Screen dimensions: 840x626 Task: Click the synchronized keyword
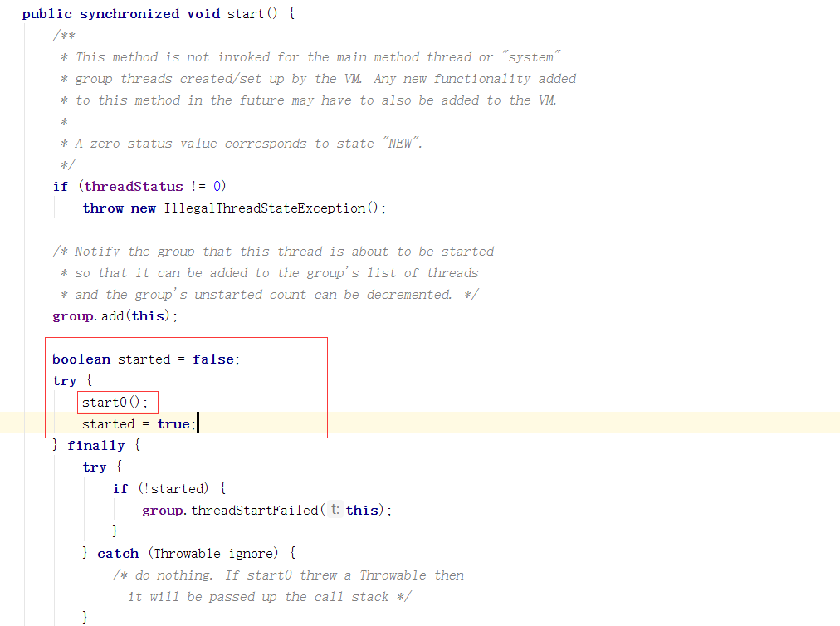(x=129, y=14)
